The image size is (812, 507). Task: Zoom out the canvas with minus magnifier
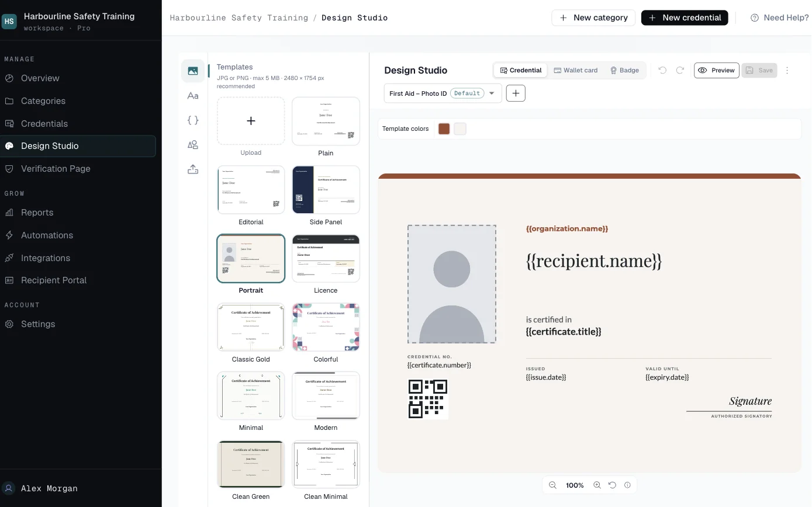coord(552,485)
